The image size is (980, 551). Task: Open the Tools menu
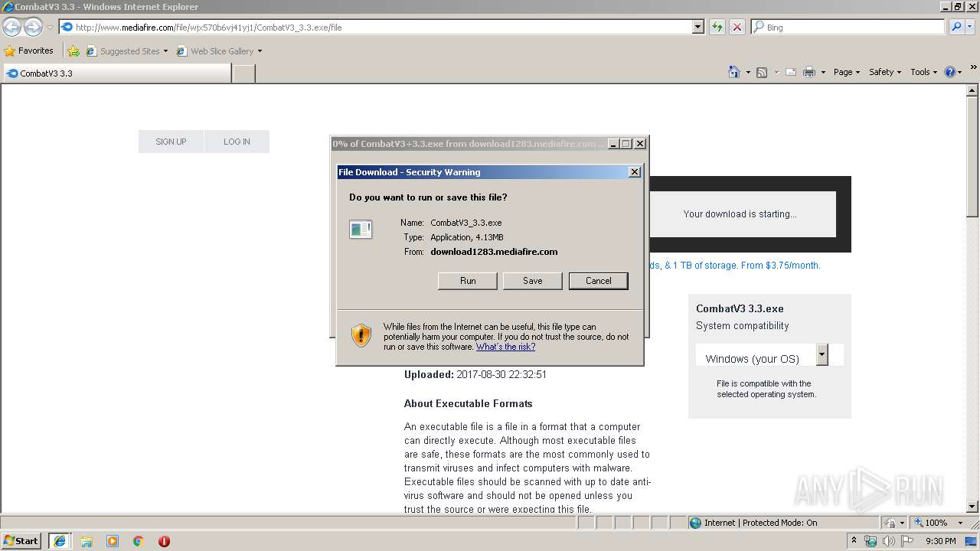923,72
